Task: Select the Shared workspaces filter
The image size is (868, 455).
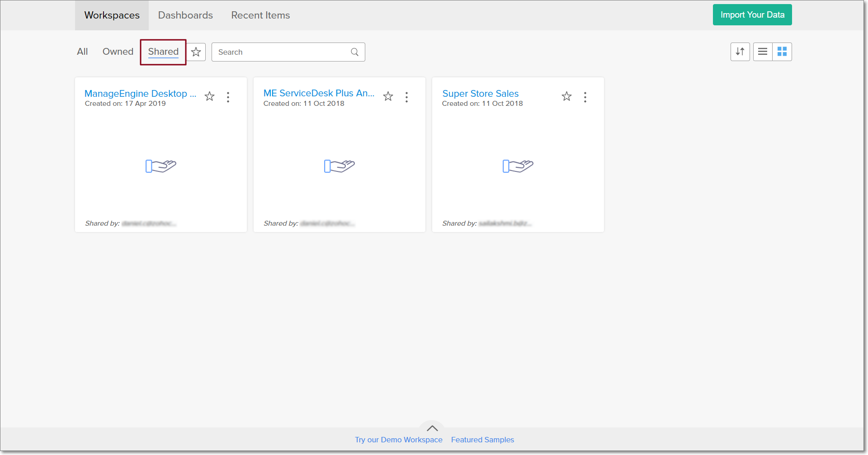Action: click(x=163, y=52)
